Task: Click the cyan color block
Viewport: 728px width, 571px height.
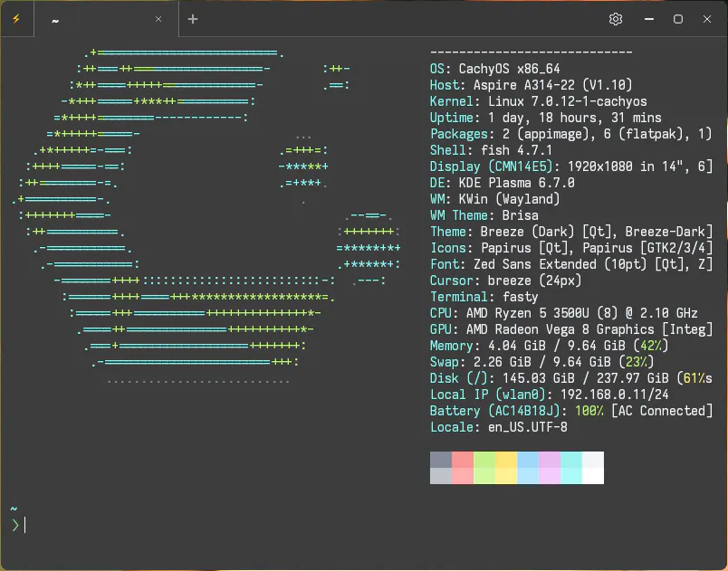Action: pos(571,468)
